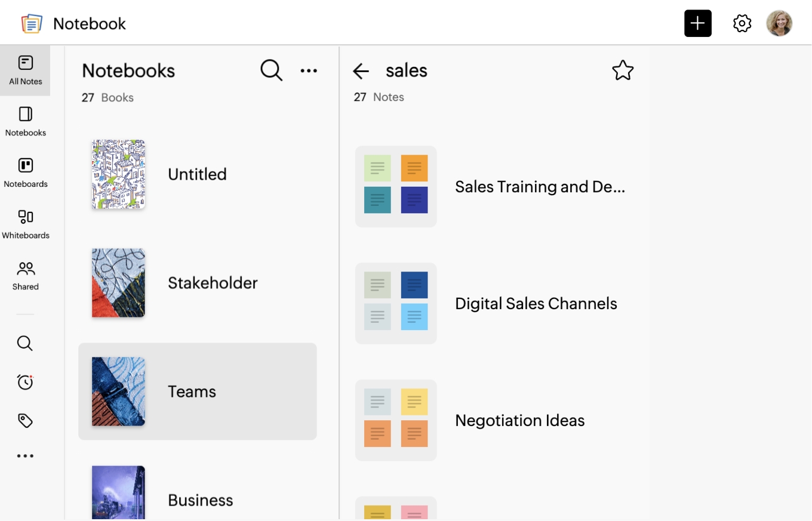Select the Teams notebook
812x521 pixels.
[197, 391]
